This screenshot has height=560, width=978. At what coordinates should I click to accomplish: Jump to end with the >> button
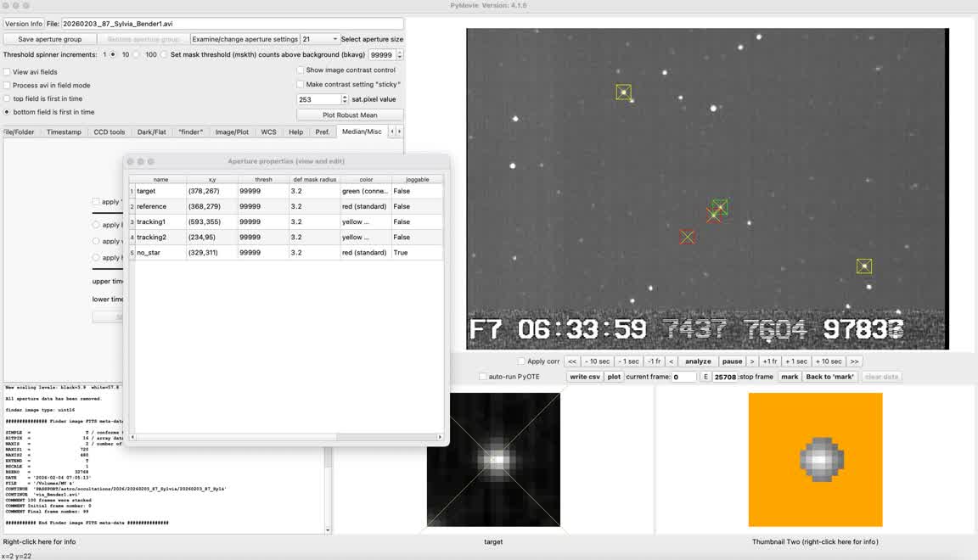click(854, 361)
